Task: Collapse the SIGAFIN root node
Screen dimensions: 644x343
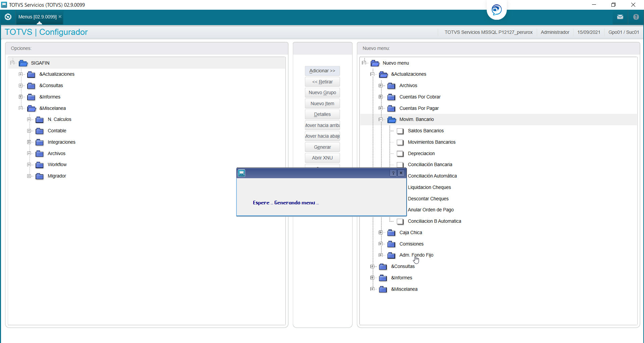Action: [x=12, y=63]
